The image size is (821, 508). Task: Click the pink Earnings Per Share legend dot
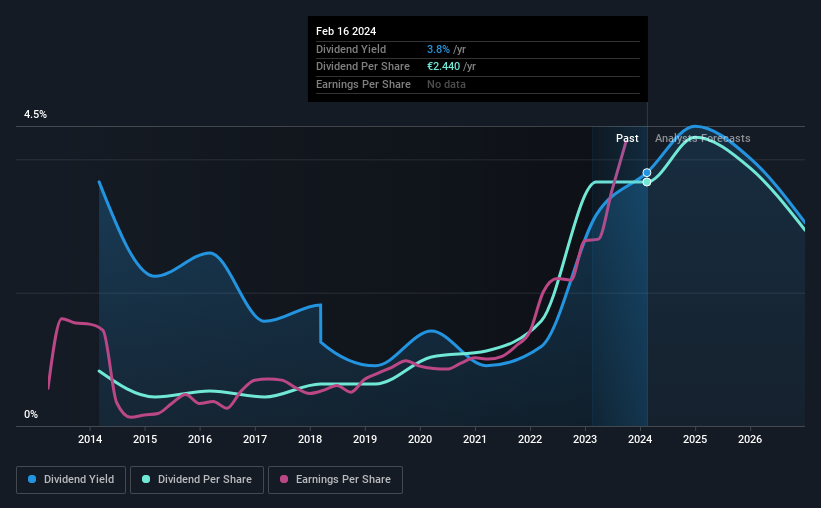point(284,479)
